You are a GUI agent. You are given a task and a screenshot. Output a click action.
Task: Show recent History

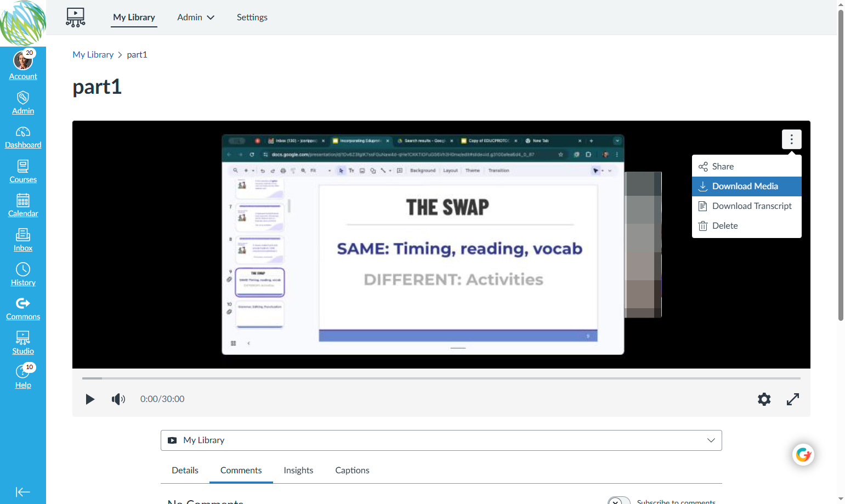click(23, 275)
